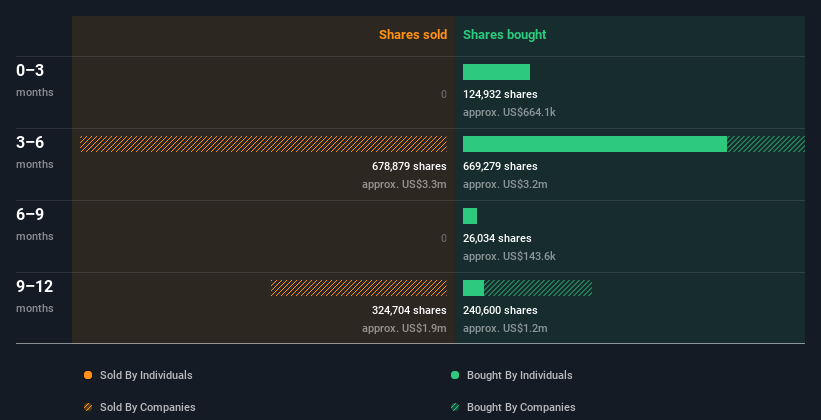This screenshot has height=420, width=821.
Task: Click the approx. US$664.1k value
Action: point(509,113)
